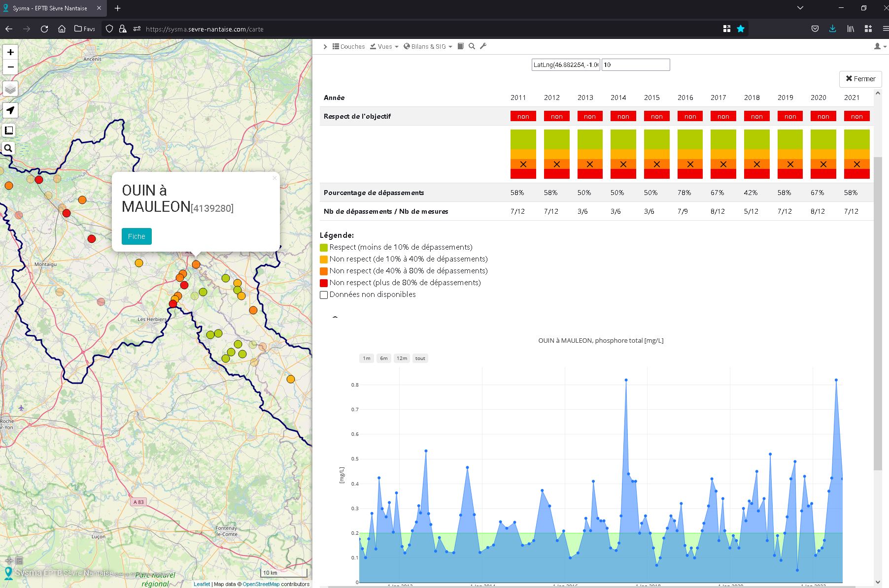Open the user account dropdown

pos(880,46)
